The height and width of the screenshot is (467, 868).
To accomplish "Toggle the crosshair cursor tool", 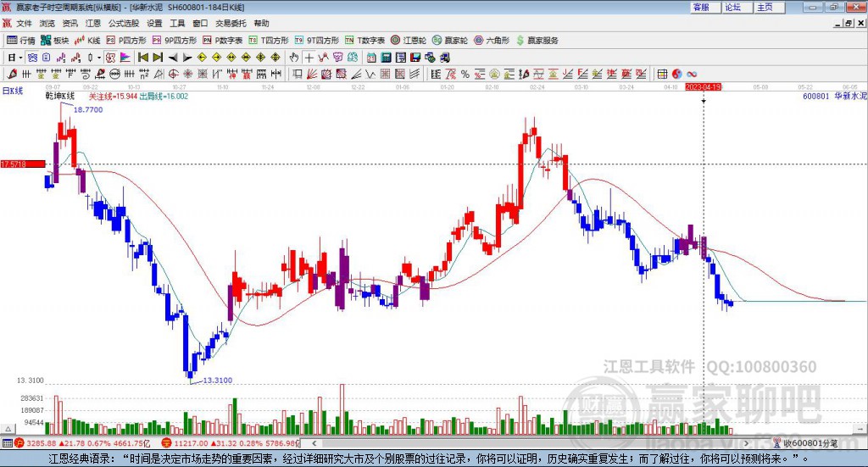I will click(309, 58).
